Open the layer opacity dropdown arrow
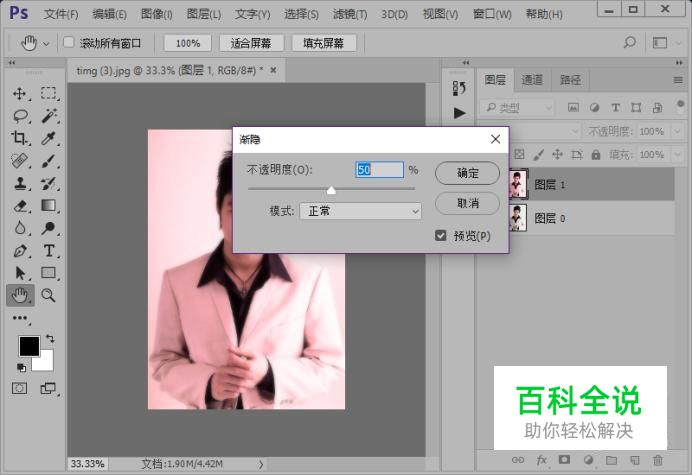692x475 pixels. [x=678, y=131]
